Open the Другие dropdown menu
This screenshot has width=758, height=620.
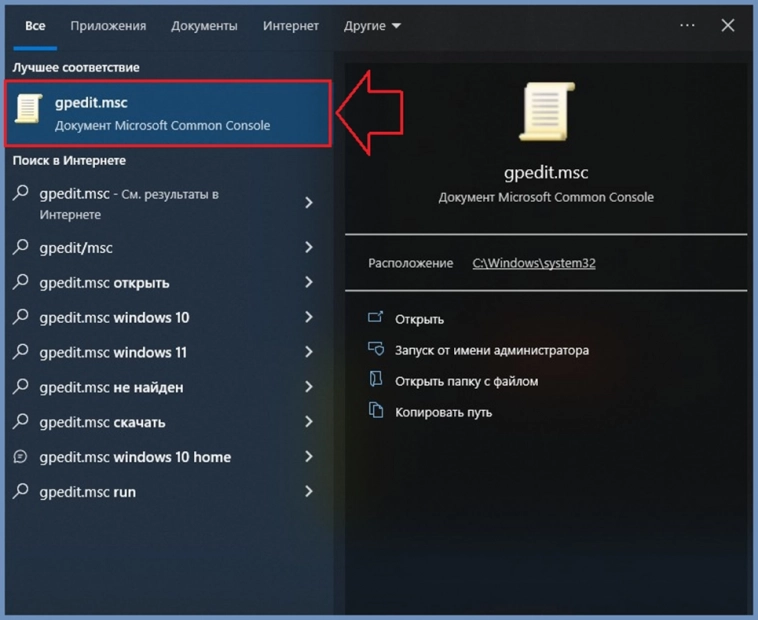click(372, 26)
